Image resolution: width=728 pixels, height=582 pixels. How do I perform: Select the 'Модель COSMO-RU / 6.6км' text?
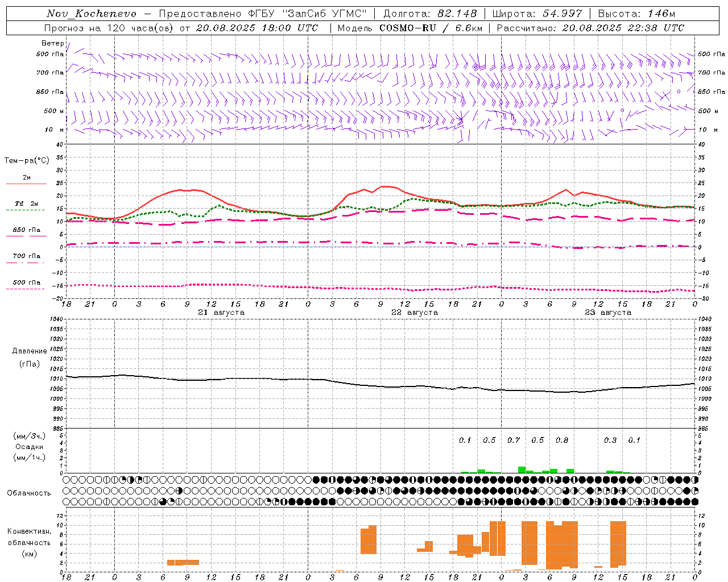410,28
